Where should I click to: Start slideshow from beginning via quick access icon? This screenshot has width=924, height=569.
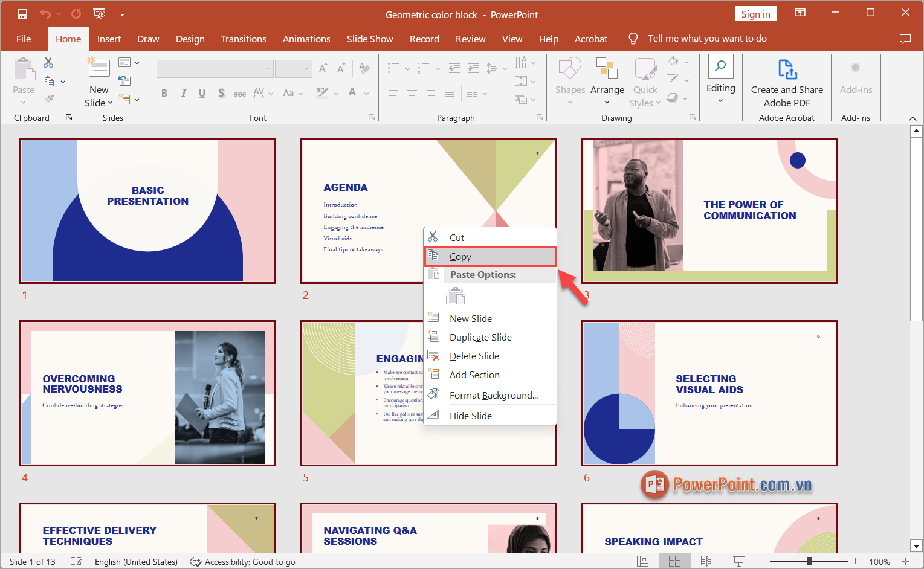99,14
